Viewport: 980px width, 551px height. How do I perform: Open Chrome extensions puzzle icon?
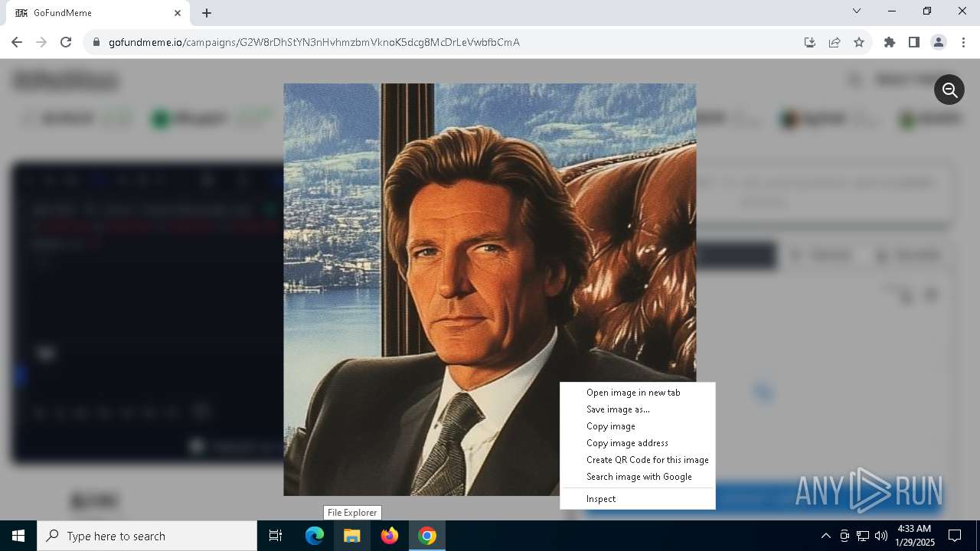click(x=890, y=42)
